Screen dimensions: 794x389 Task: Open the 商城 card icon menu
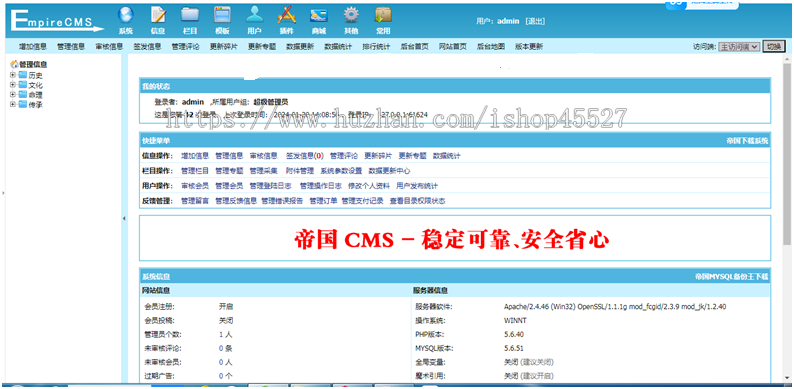coord(319,20)
